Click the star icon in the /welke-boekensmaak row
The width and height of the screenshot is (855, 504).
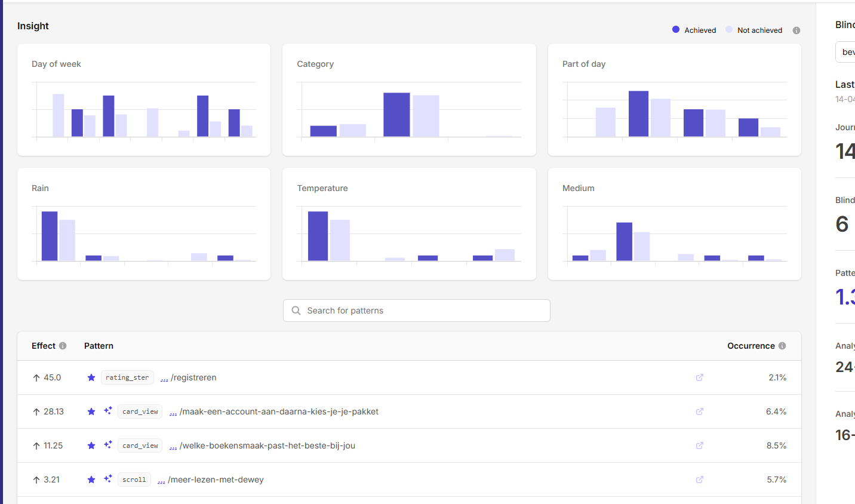[x=91, y=445]
